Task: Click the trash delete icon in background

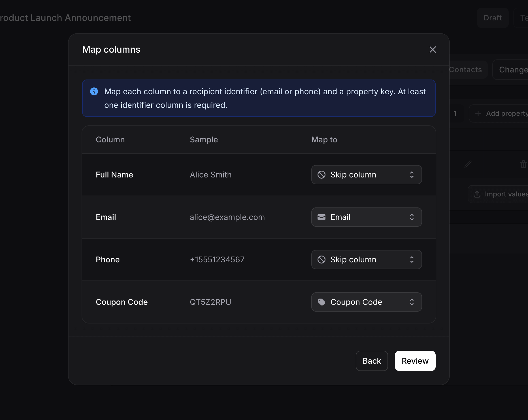Action: pyautogui.click(x=523, y=164)
